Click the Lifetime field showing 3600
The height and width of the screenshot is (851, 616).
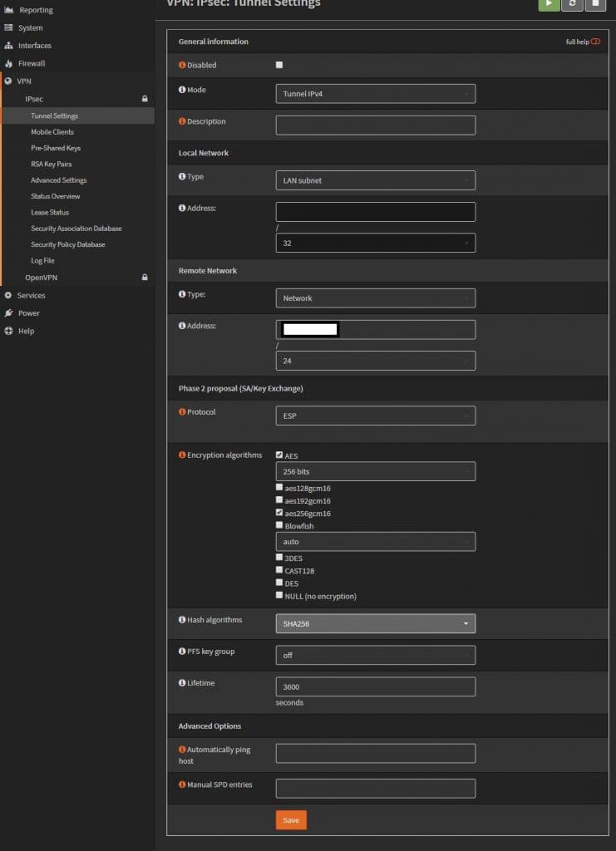click(x=376, y=686)
